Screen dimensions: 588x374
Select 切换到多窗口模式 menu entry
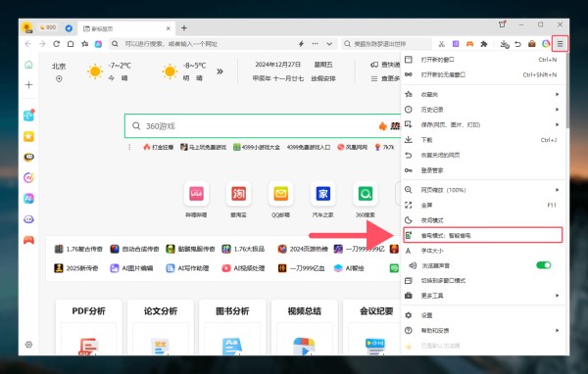(x=483, y=280)
